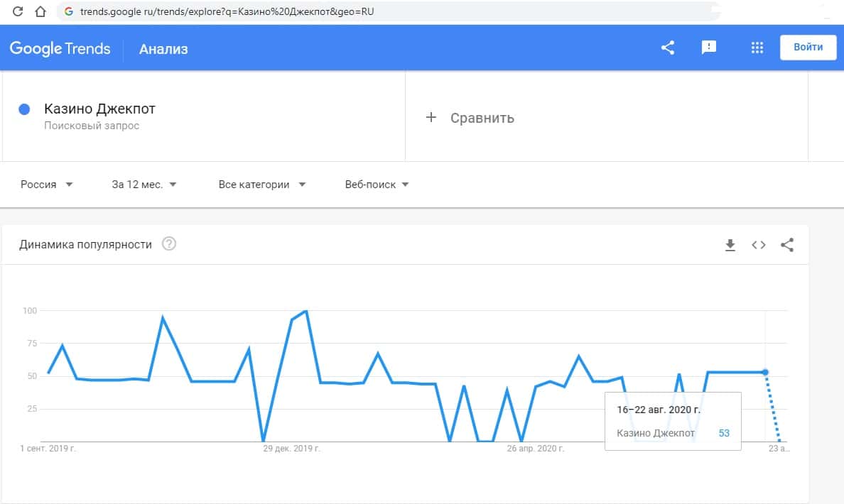This screenshot has height=504, width=844.
Task: Click Сравнить to add a comparison term
Action: click(x=470, y=118)
